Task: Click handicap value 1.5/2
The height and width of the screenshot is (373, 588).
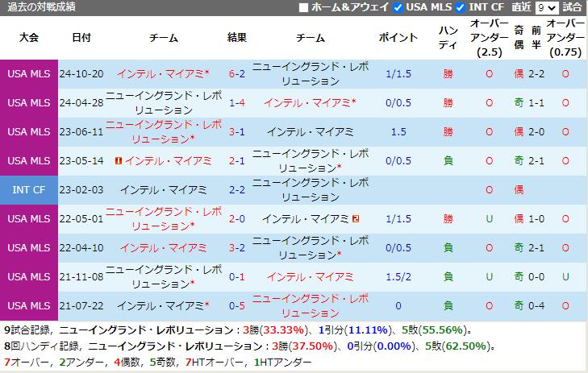Action: (398, 277)
